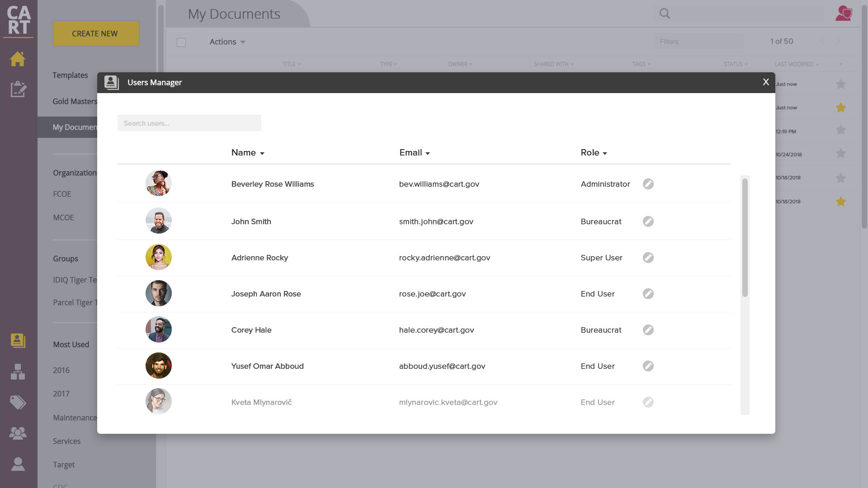Open the groups people icon in sidebar

[x=18, y=433]
